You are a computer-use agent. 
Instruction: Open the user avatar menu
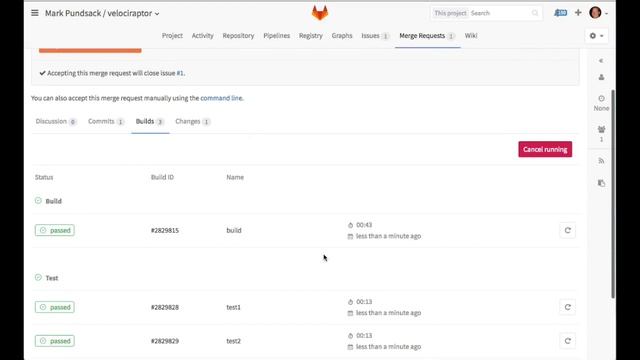[x=596, y=13]
